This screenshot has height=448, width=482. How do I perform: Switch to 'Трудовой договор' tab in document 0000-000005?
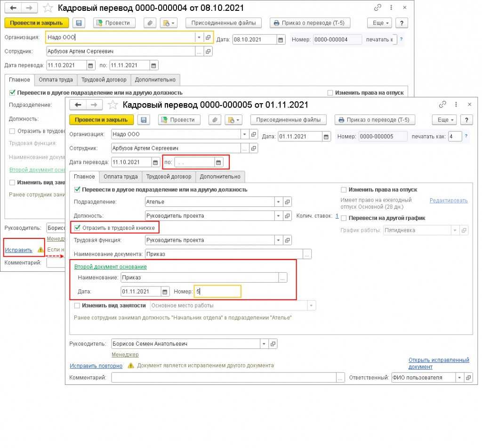(x=169, y=177)
